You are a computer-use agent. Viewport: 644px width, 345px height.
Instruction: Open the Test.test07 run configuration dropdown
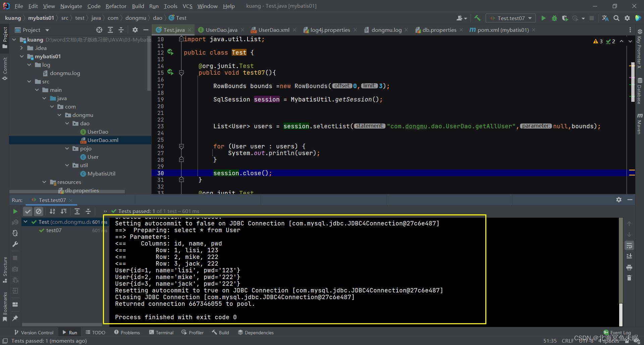click(530, 18)
